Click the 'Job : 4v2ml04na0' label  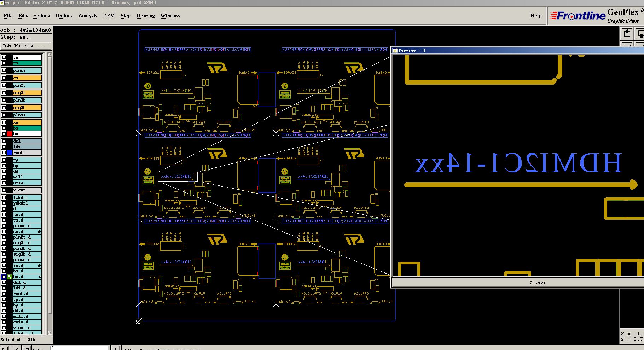click(26, 30)
